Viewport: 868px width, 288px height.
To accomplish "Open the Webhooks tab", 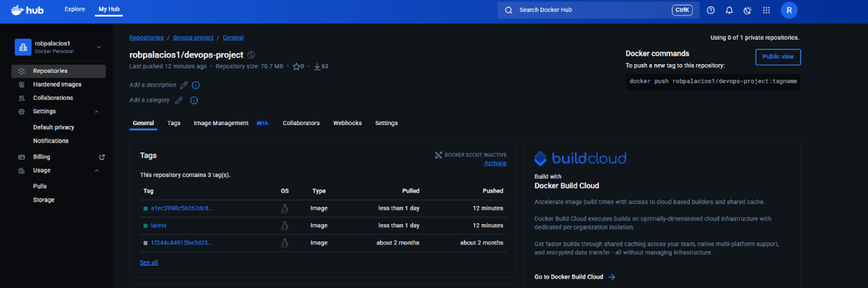I will pyautogui.click(x=347, y=123).
